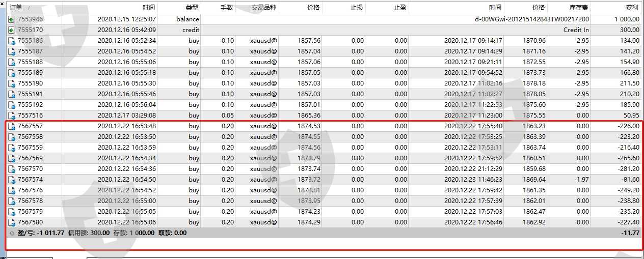Click the order icon beside 7555192

pos(11,105)
